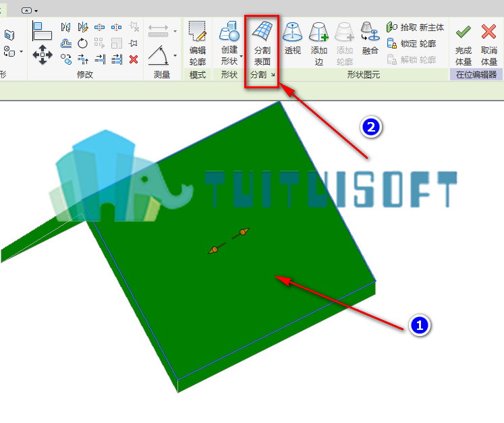Finish the mass with 完成体量

coord(463,45)
